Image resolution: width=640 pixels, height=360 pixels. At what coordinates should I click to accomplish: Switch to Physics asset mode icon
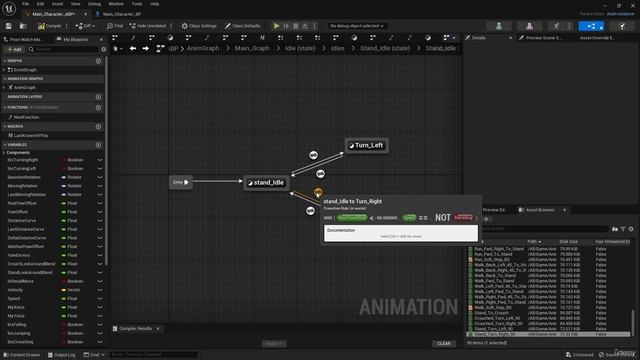622,26
